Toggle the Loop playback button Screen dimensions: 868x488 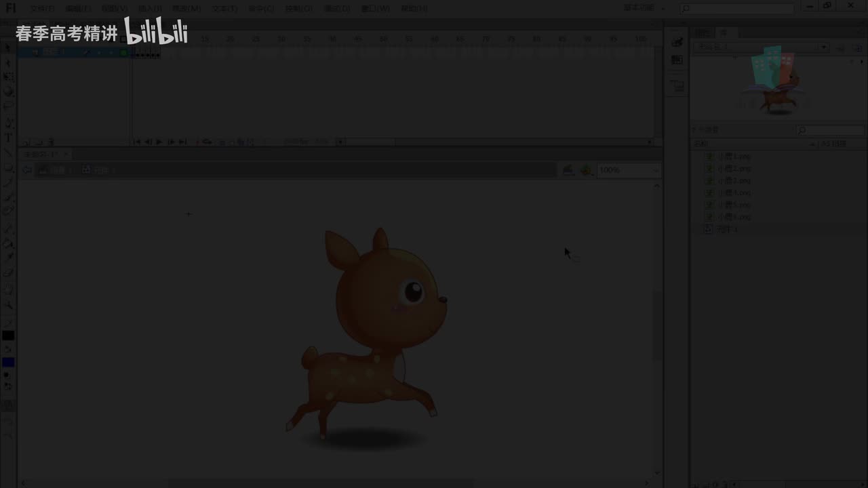click(x=206, y=142)
